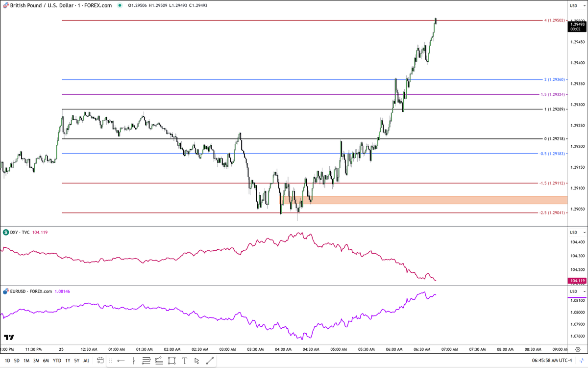Screen dimensions: 588x368
Task: Select the trend line tool
Action: (x=210, y=361)
